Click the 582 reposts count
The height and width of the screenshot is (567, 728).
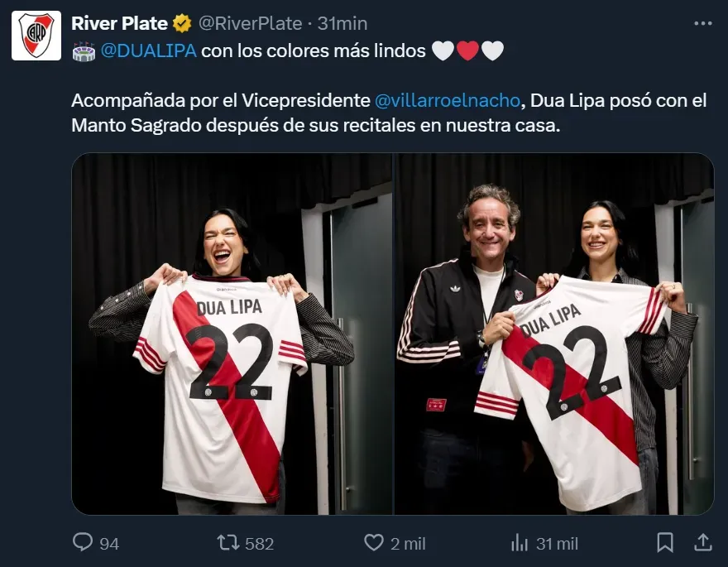tap(259, 544)
